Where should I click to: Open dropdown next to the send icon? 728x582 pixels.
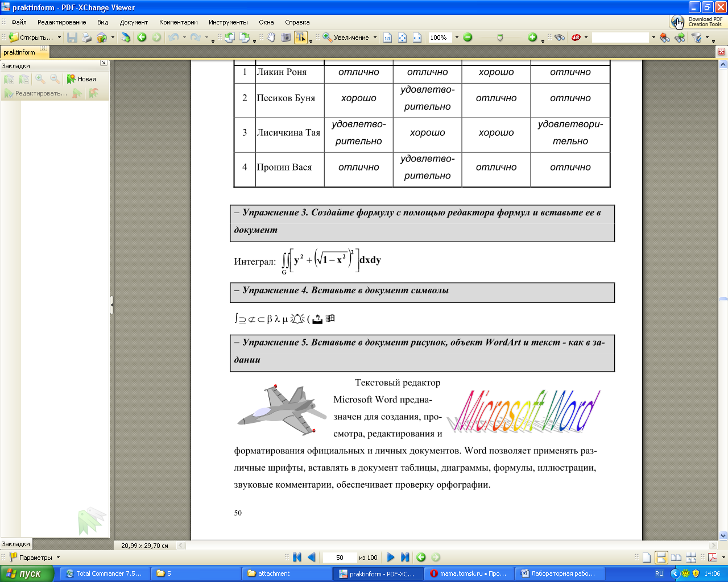pos(113,38)
